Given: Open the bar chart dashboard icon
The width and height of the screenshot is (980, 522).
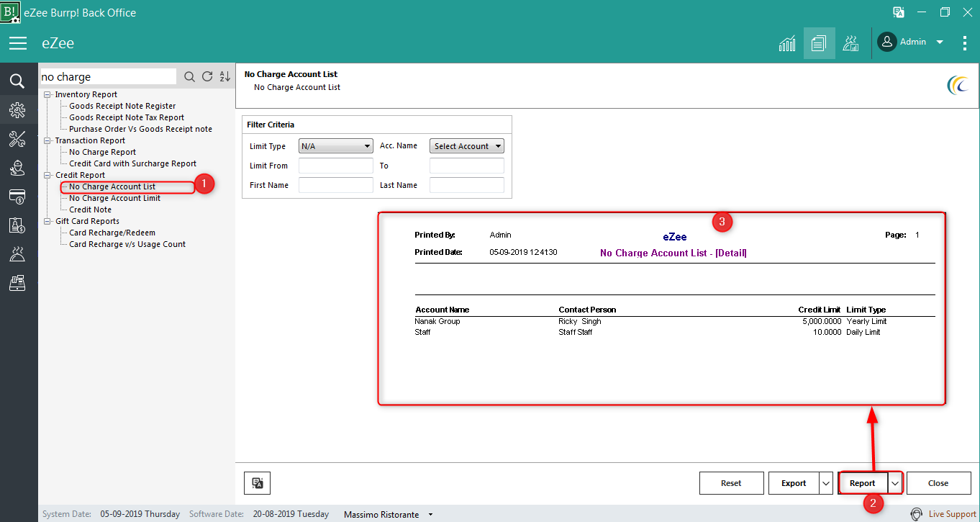Looking at the screenshot, I should 787,43.
